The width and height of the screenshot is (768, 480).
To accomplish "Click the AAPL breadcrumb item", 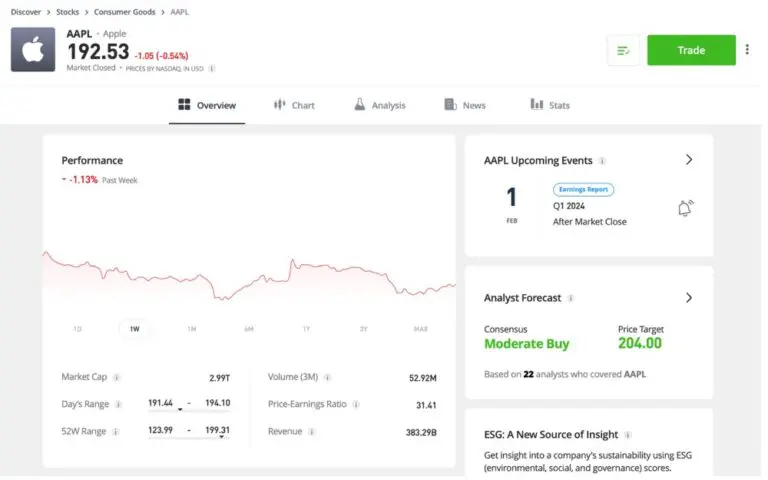I will coord(179,12).
